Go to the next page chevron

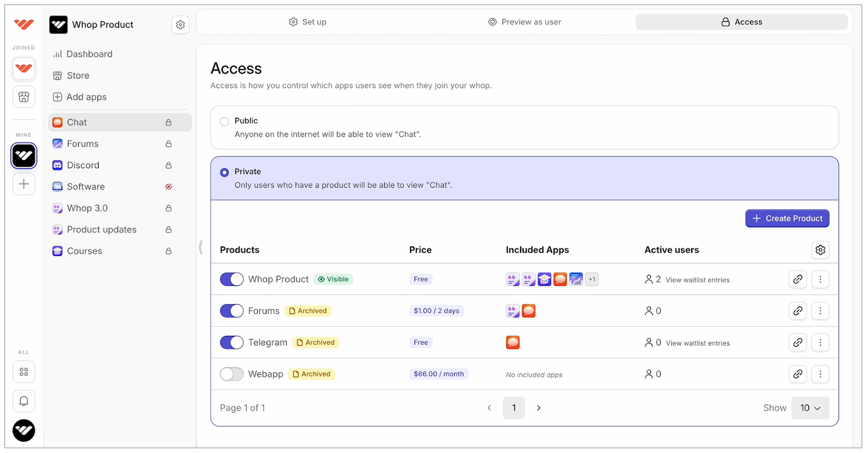[x=539, y=408]
